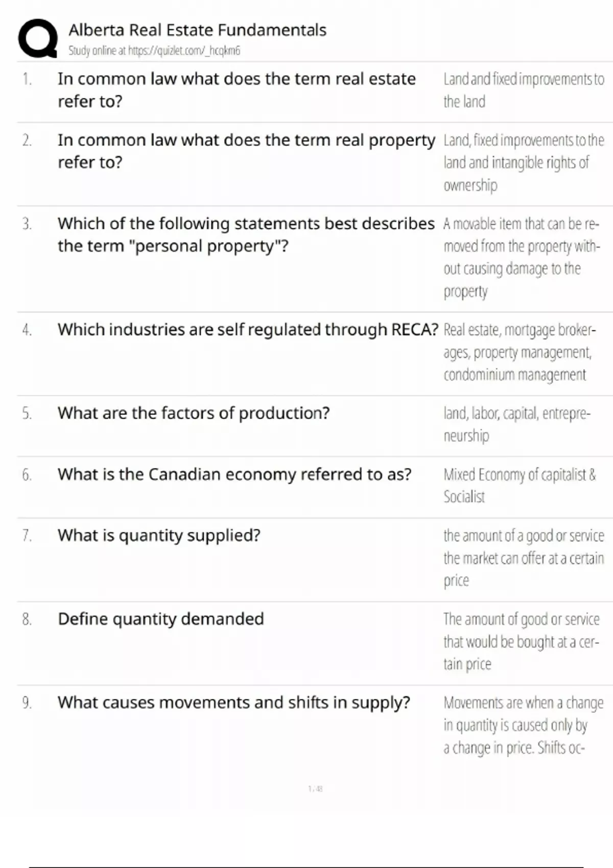The width and height of the screenshot is (613, 868).
Task: Select the 'A movable item' answer text
Action: (x=521, y=257)
